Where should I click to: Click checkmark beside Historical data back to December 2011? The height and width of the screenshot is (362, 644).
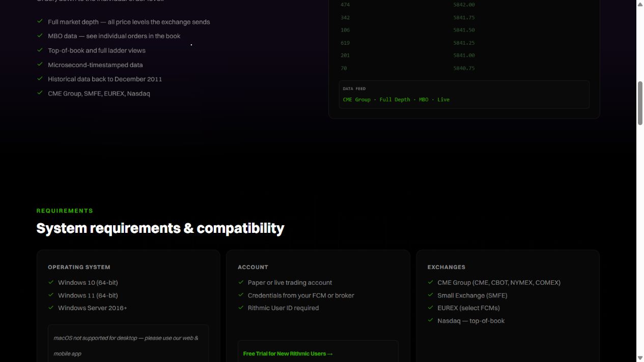coord(40,78)
